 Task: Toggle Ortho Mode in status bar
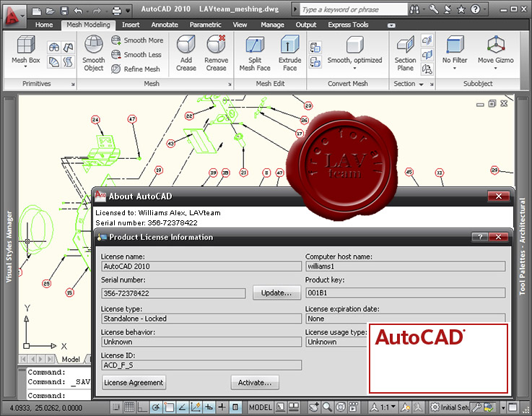142,407
